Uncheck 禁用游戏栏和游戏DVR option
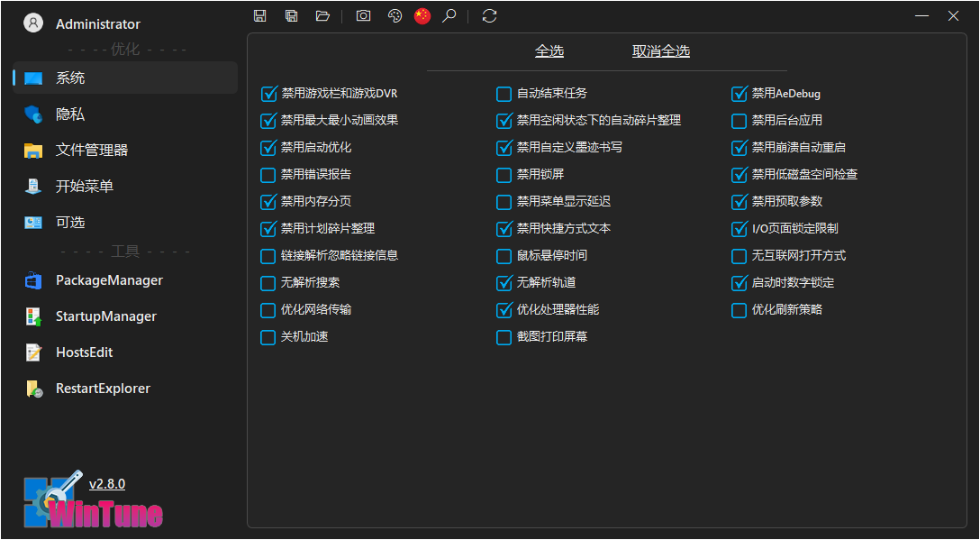The height and width of the screenshot is (540, 980). (x=268, y=93)
